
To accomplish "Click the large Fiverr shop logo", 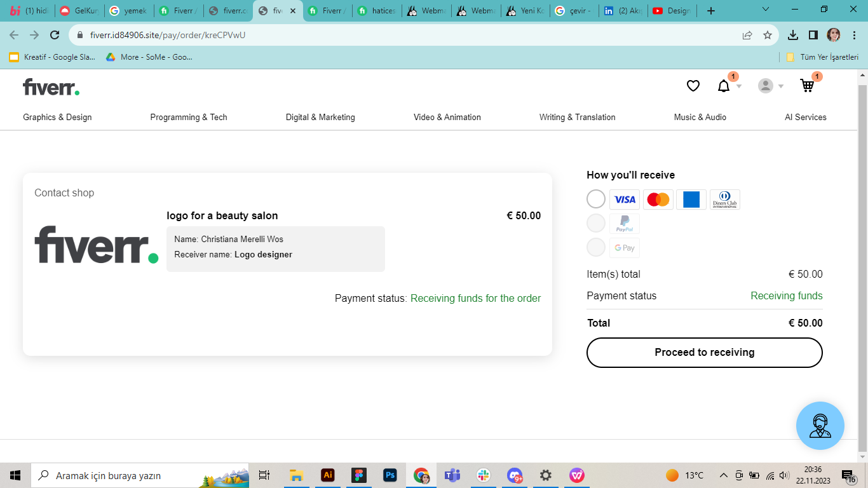I will [x=97, y=245].
